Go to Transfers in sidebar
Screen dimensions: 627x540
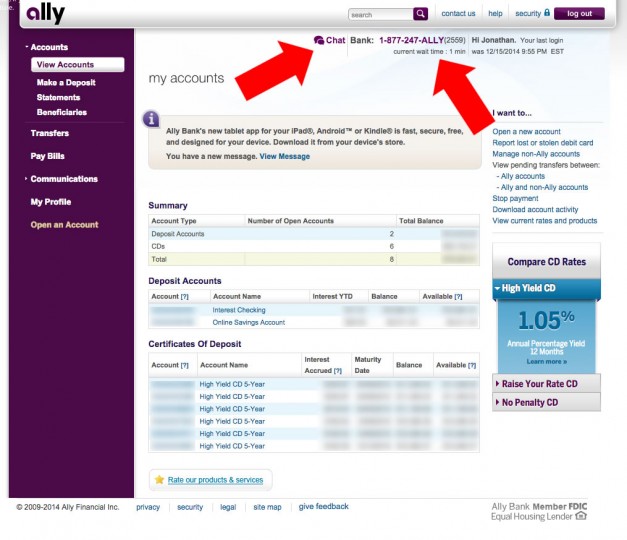pyautogui.click(x=50, y=133)
